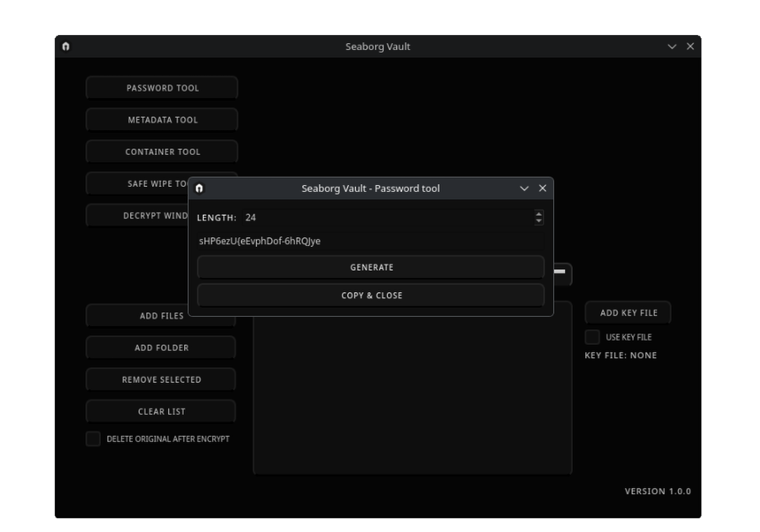Increase password length with up arrow

[x=539, y=214]
